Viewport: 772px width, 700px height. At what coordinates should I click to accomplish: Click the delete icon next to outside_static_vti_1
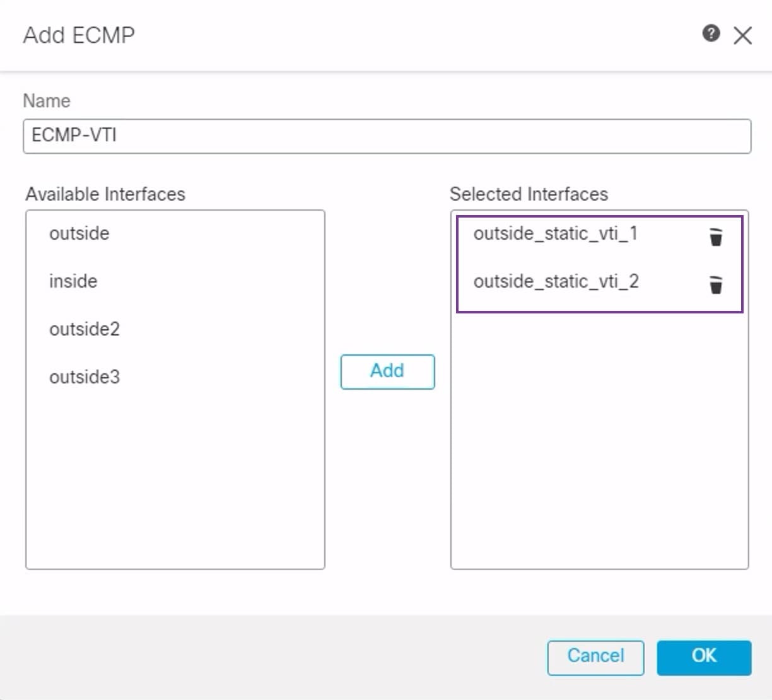(x=716, y=236)
